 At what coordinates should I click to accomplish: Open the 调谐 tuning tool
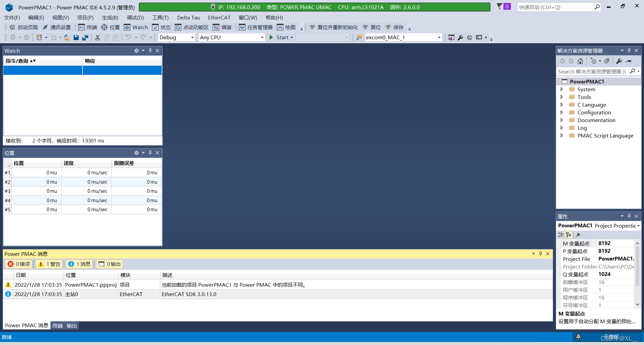[222, 27]
